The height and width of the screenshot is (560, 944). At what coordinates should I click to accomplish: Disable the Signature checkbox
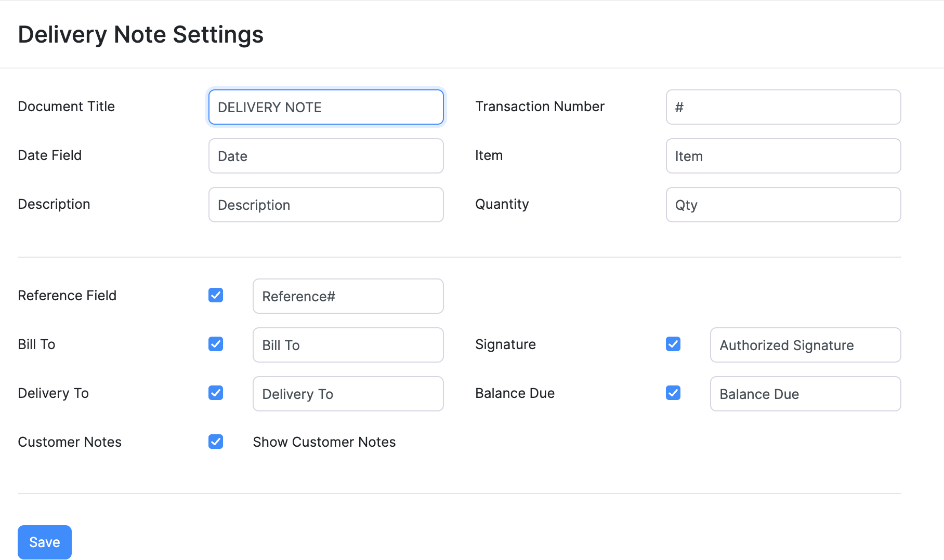[x=673, y=344]
